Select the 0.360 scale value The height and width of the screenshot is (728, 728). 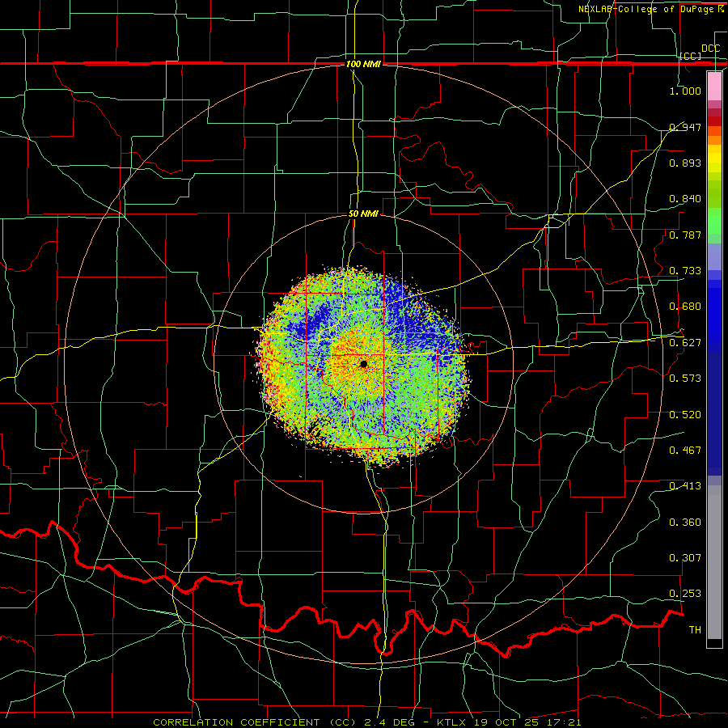pos(685,523)
